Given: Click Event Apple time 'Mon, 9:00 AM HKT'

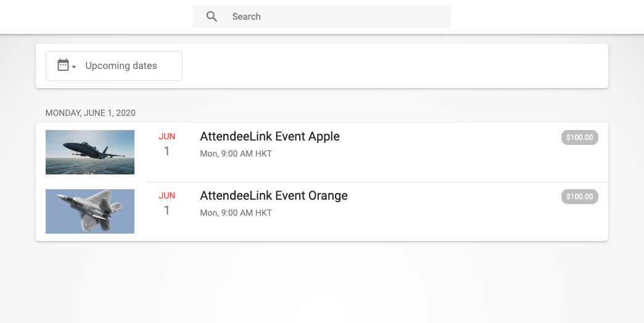Looking at the screenshot, I should (236, 153).
